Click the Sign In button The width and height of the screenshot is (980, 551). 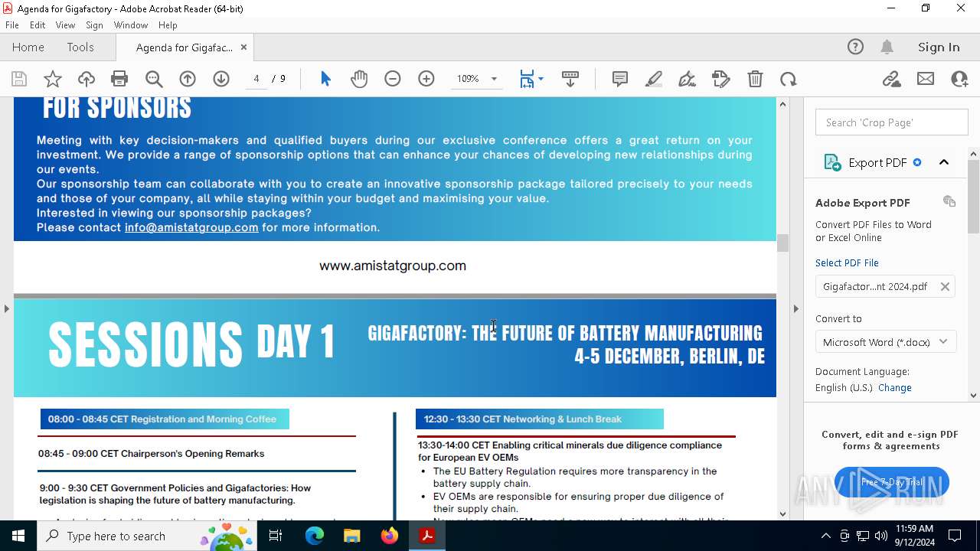click(939, 47)
